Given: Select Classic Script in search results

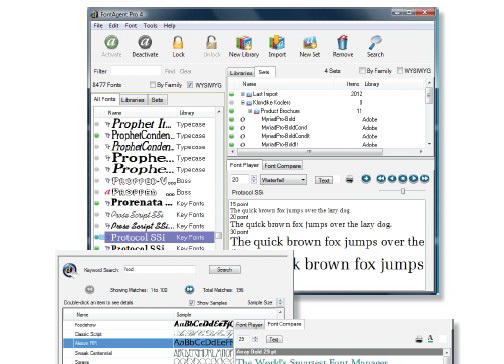Looking at the screenshot, I should [148, 334].
